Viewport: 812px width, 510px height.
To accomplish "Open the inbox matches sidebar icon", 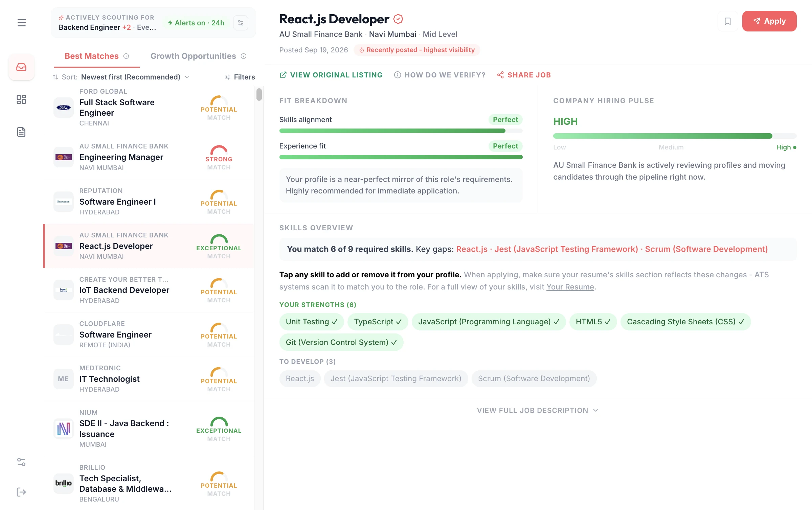I will click(x=21, y=67).
